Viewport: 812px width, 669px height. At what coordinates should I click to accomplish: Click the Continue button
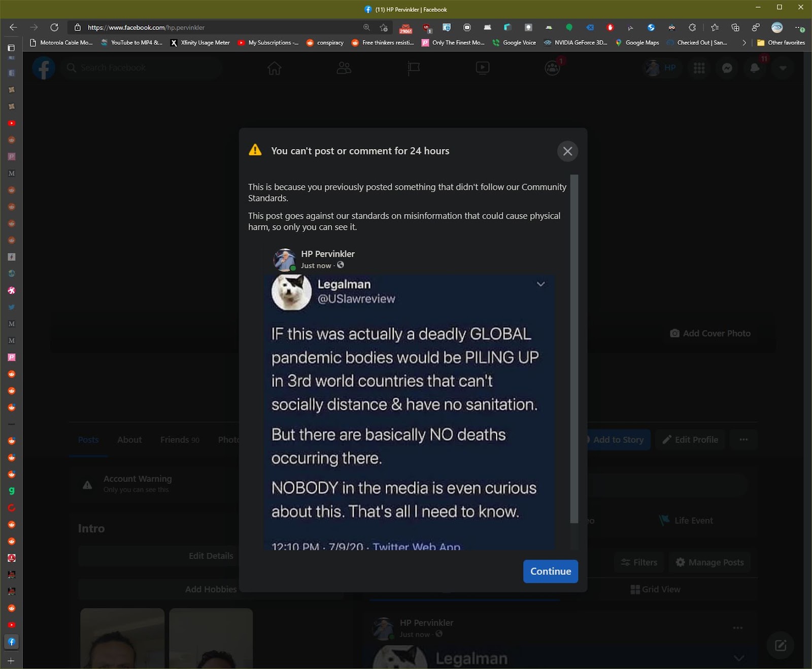click(551, 571)
